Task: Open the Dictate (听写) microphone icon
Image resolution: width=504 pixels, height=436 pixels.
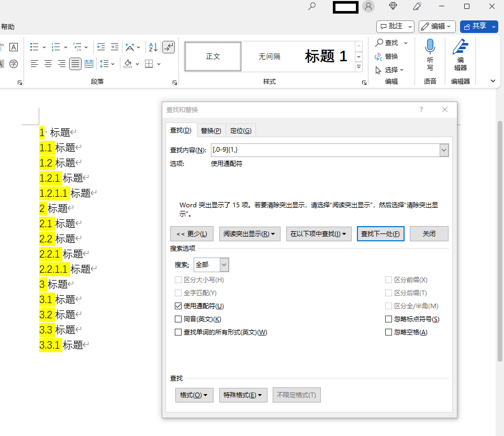Action: click(x=430, y=50)
